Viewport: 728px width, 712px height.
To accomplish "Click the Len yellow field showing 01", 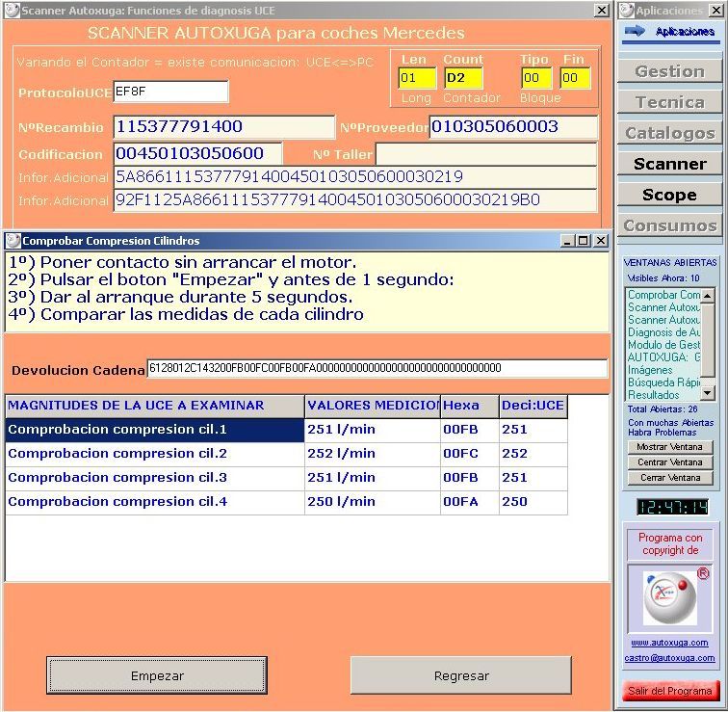I will [417, 78].
